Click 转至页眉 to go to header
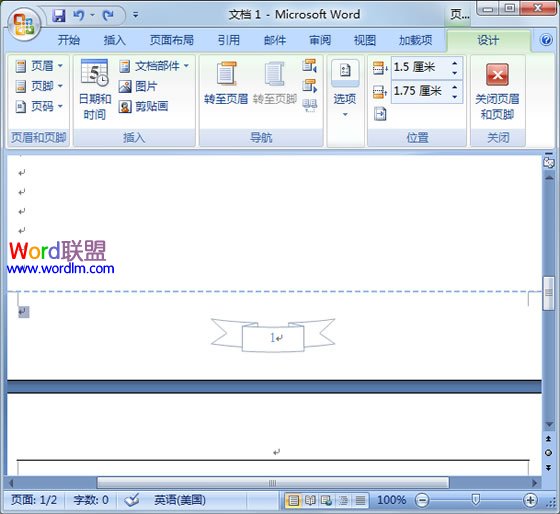This screenshot has height=514, width=560. [226, 83]
